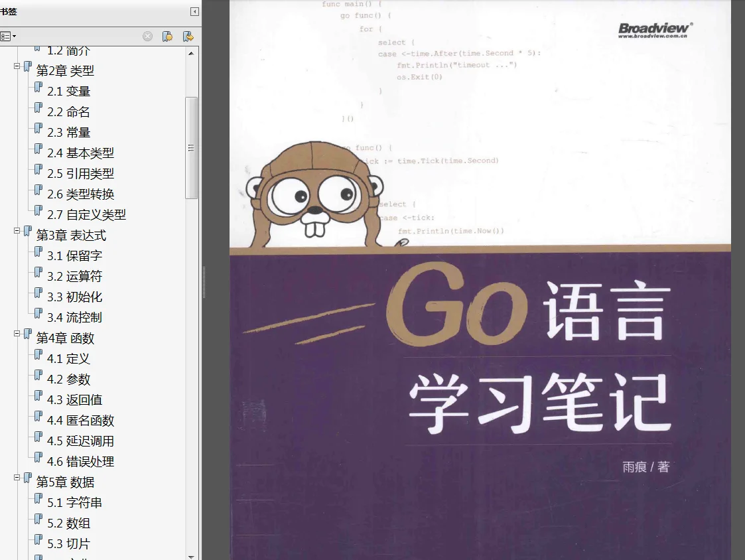Collapse the 第4章 函数 chapter node
The image size is (745, 560).
[x=17, y=334]
